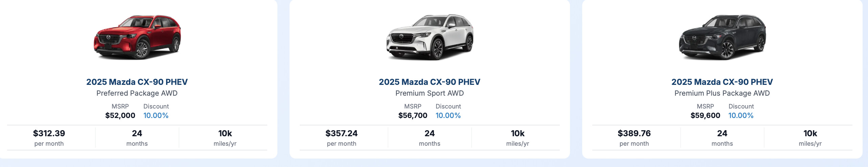The height and width of the screenshot is (167, 868).
Task: Select the Preferred Package AWD trim text
Action: pos(137,93)
